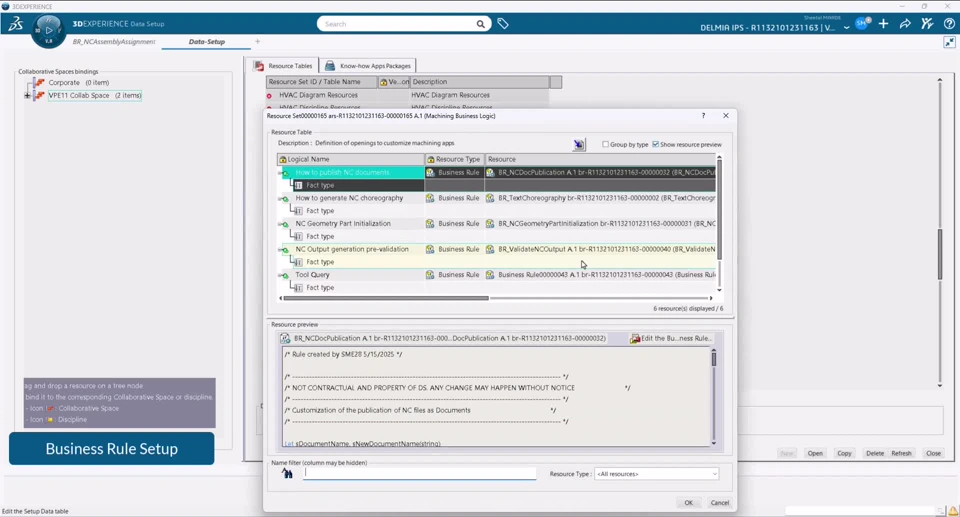The width and height of the screenshot is (960, 517).
Task: Sort by Logical Name column header
Action: [x=351, y=159]
